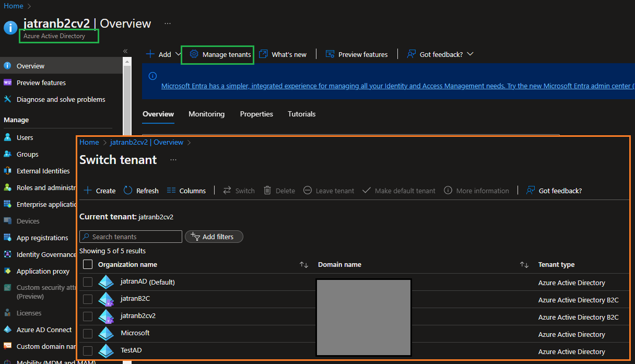The image size is (635, 364).
Task: Check the TestAD row checkbox
Action: click(88, 351)
